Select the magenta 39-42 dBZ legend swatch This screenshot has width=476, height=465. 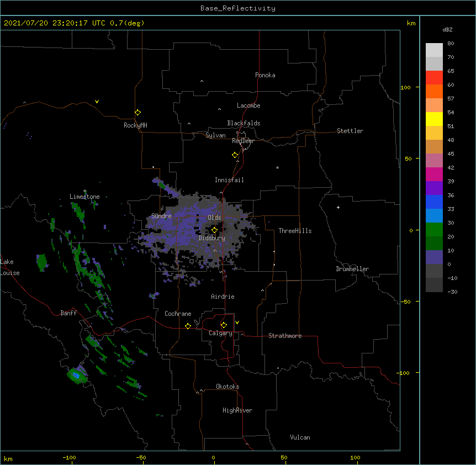(x=434, y=174)
